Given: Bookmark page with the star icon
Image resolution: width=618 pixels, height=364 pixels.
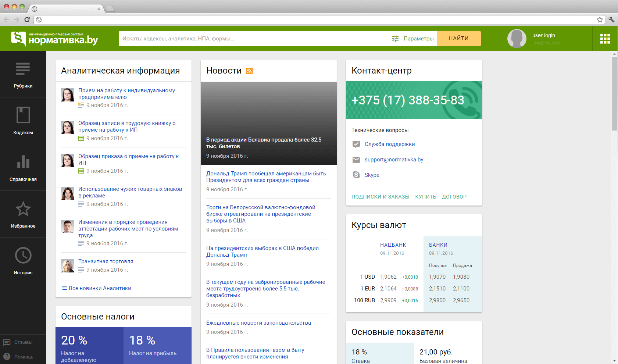Looking at the screenshot, I should click(600, 19).
